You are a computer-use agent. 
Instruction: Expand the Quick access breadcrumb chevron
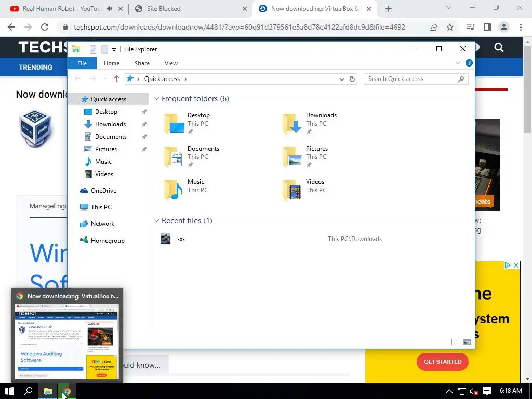click(x=185, y=79)
